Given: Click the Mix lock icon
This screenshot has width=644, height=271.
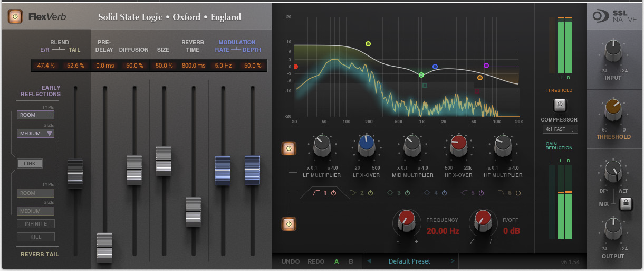Looking at the screenshot, I should (626, 203).
